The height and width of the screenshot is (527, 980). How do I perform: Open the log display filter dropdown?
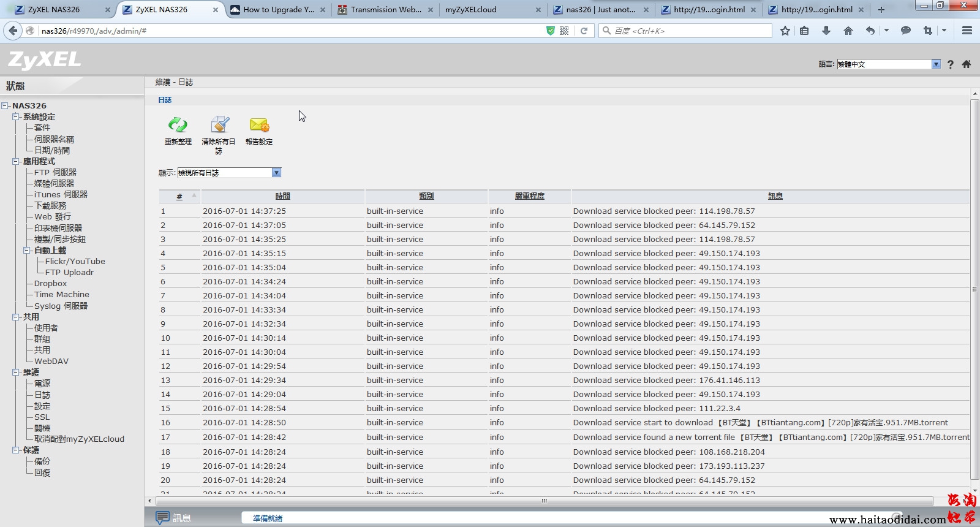click(276, 173)
